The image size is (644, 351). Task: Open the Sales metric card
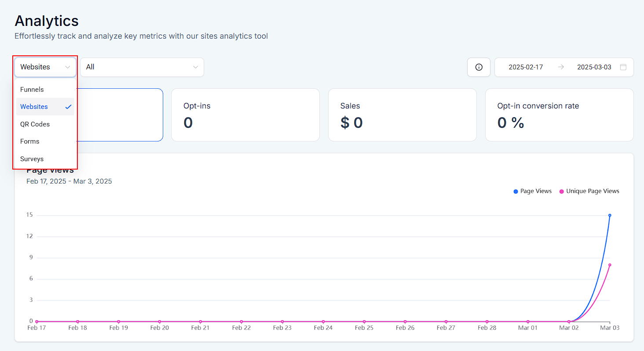402,115
